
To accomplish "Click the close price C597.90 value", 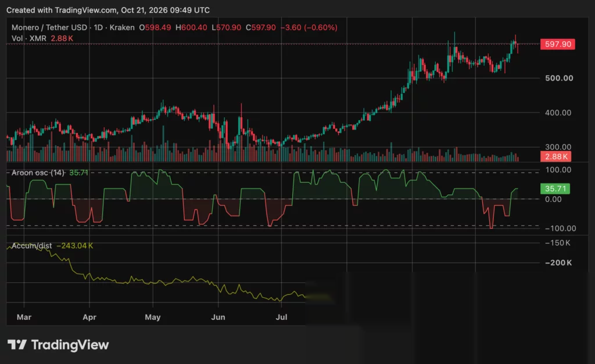I will (261, 27).
